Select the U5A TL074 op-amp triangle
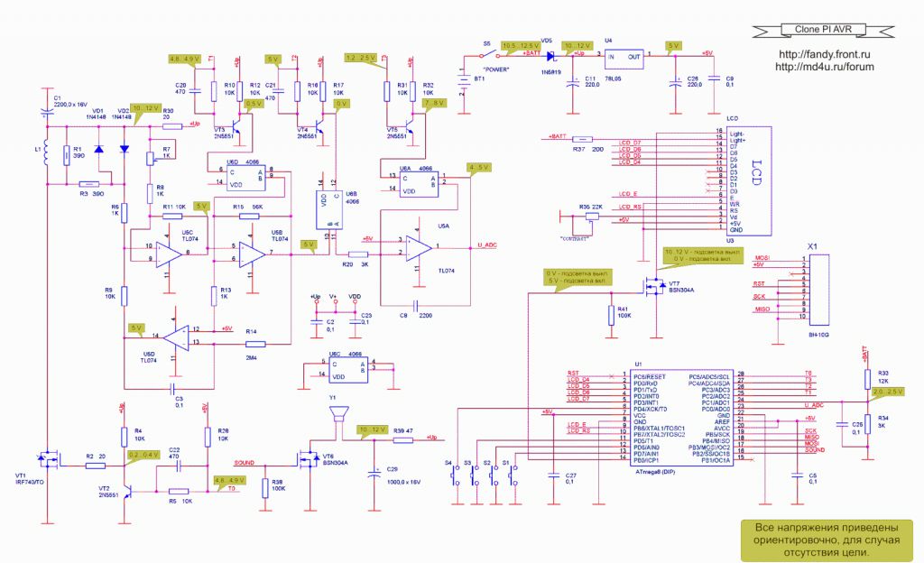Screen dimensions: 924x563 coord(419,248)
